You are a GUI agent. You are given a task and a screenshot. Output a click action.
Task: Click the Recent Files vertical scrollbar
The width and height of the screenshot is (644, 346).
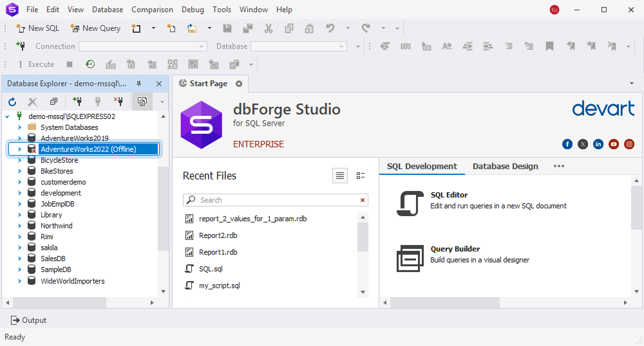click(x=363, y=238)
